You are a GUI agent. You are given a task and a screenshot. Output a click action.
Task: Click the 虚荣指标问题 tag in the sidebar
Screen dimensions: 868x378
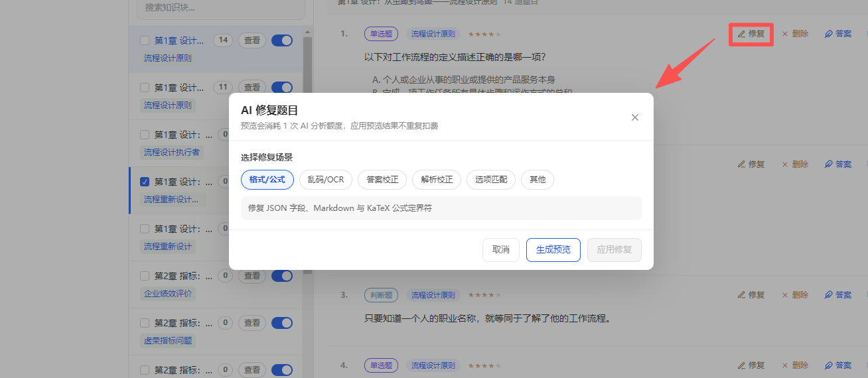(168, 340)
